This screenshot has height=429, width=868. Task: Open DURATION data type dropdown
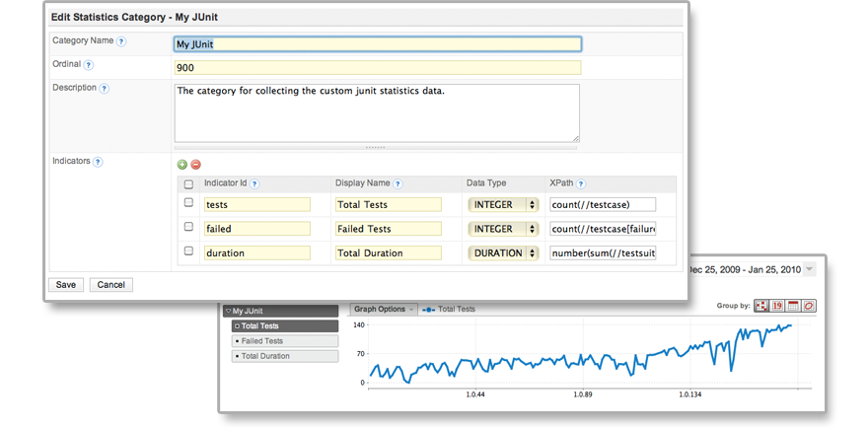tap(503, 253)
